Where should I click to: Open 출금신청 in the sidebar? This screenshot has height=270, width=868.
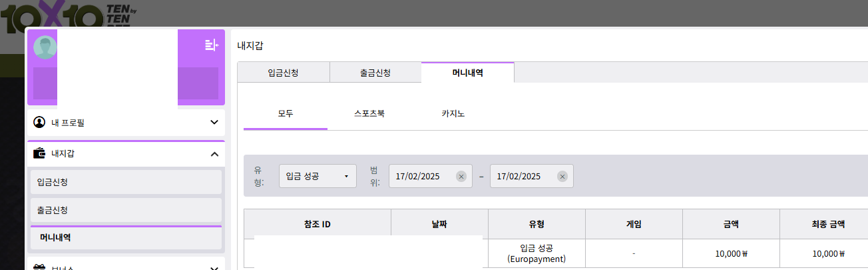[126, 210]
